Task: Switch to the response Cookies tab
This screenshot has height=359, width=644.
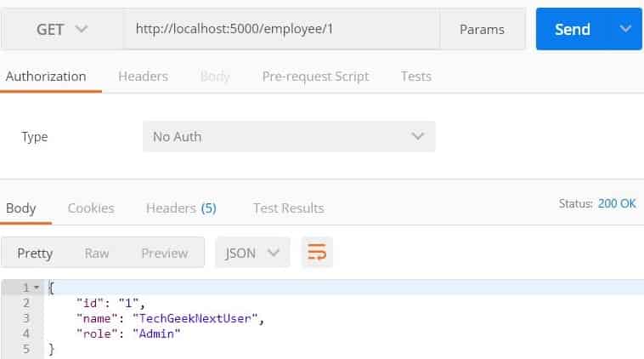Action: click(91, 208)
